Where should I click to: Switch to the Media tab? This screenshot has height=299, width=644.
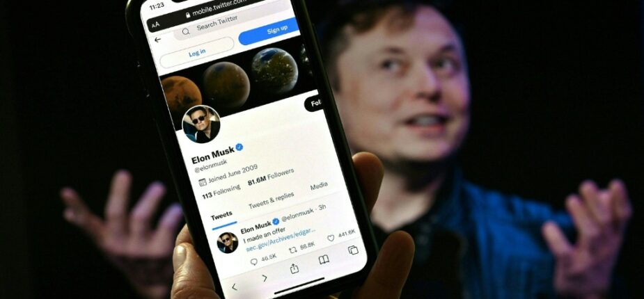pos(319,186)
